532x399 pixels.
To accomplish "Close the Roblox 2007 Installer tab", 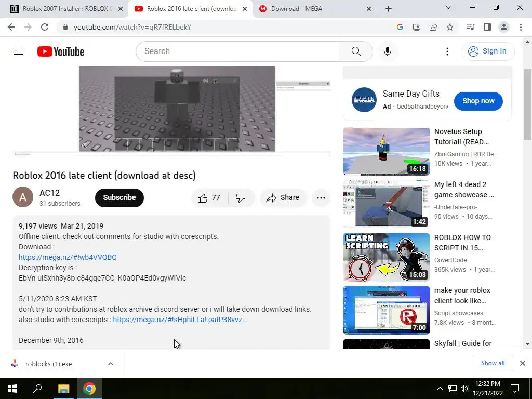I will [x=121, y=9].
